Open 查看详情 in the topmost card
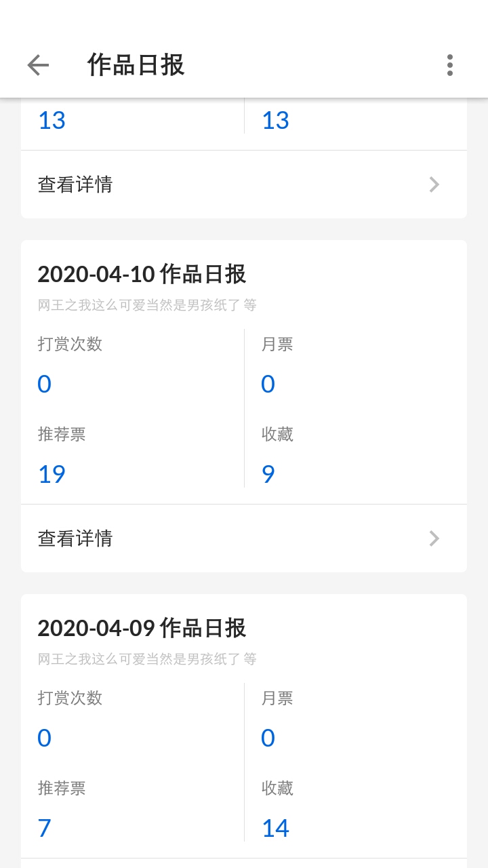Viewport: 488px width, 868px height. point(75,184)
